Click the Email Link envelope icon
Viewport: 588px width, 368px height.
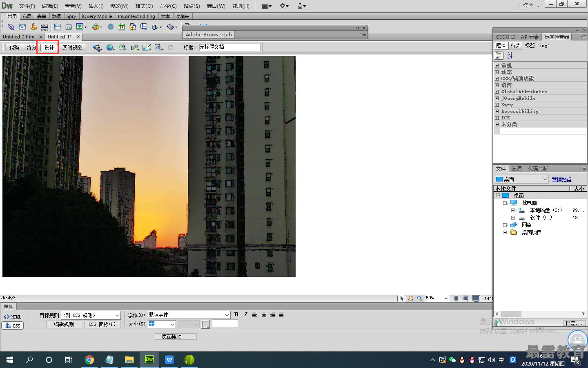pyautogui.click(x=22, y=27)
